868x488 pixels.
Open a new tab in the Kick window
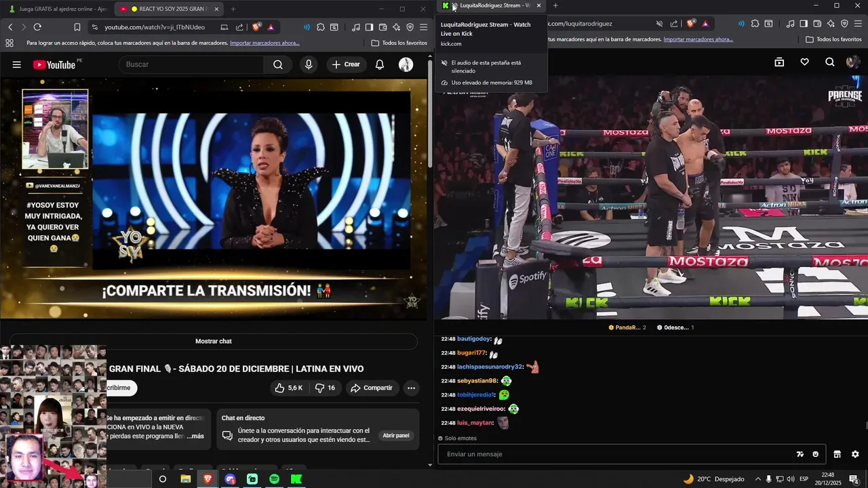[555, 5]
